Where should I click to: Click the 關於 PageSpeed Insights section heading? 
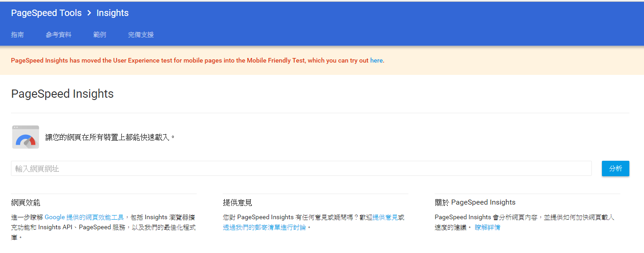(x=475, y=202)
